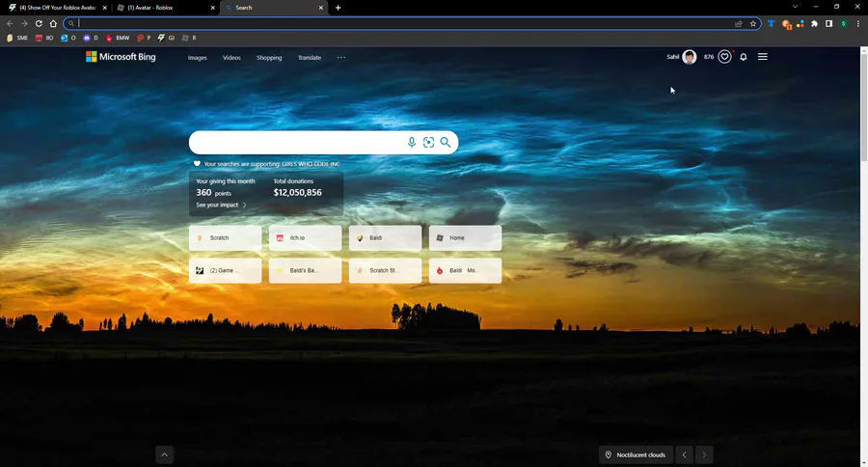Go forward using forward arrow
Viewport: 868px width, 467px height.
pyautogui.click(x=24, y=23)
